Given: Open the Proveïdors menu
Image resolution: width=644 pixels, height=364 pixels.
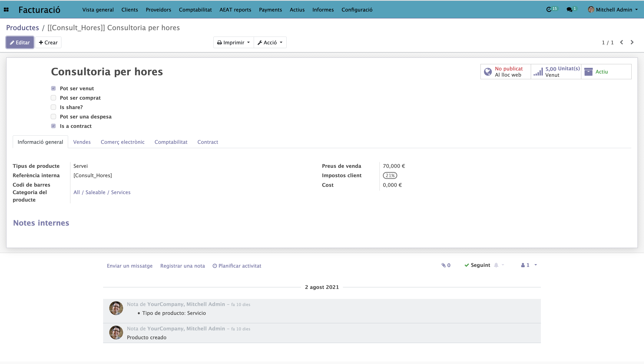Looking at the screenshot, I should [158, 9].
